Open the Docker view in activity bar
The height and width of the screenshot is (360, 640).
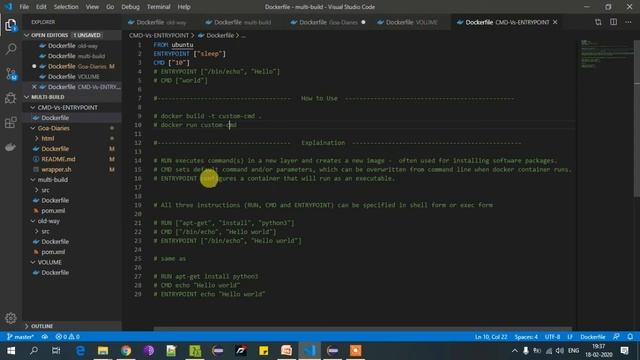(11, 147)
